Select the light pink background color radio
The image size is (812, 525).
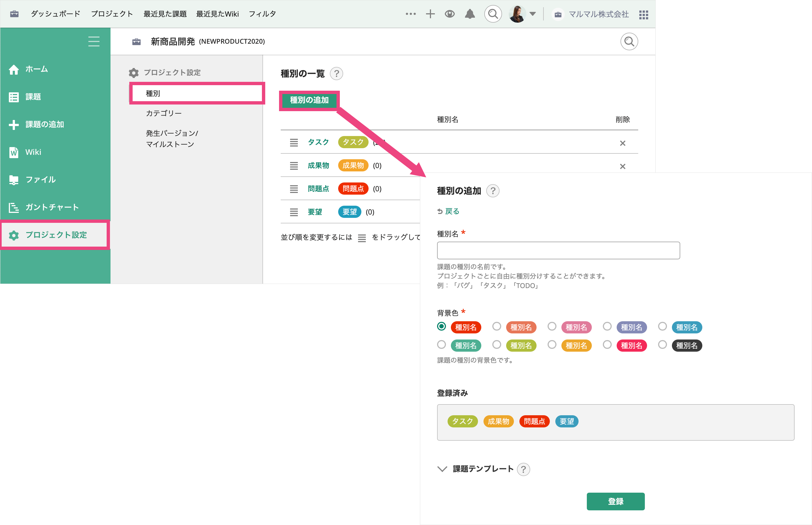(x=552, y=327)
